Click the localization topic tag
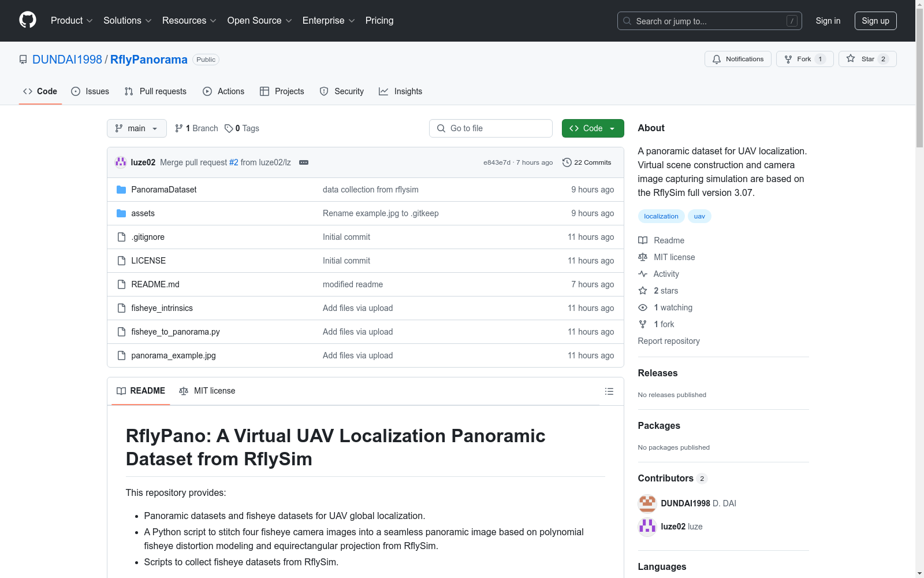This screenshot has height=578, width=924. (x=661, y=216)
